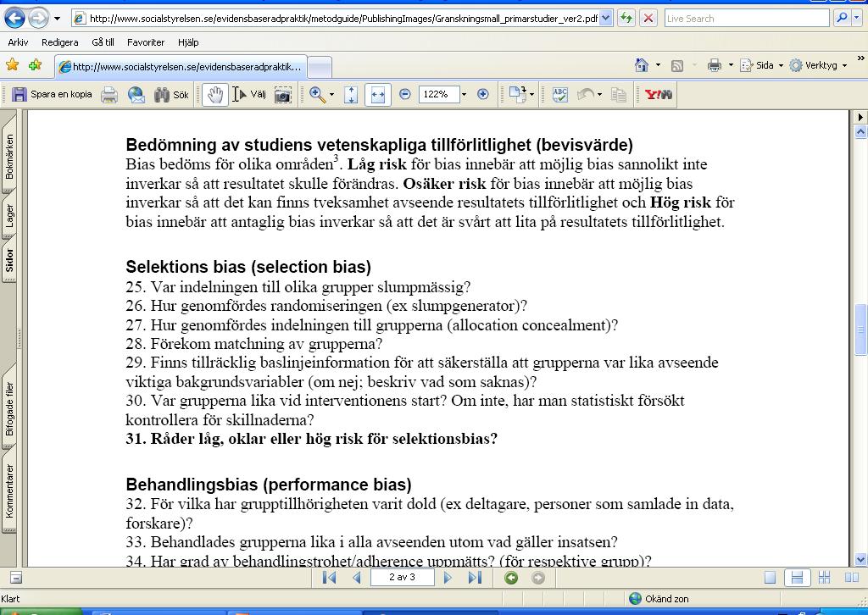Toggle Fit Width view
Image resolution: width=868 pixels, height=615 pixels.
point(378,95)
